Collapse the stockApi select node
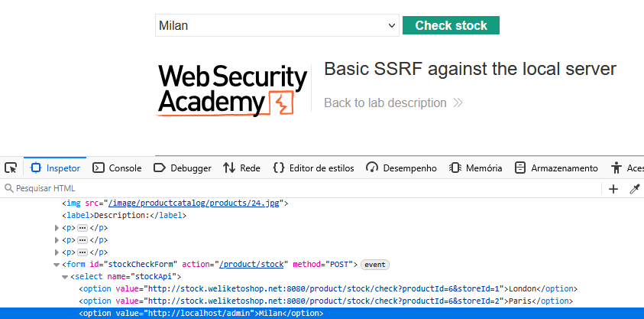The image size is (644, 319). coord(65,277)
